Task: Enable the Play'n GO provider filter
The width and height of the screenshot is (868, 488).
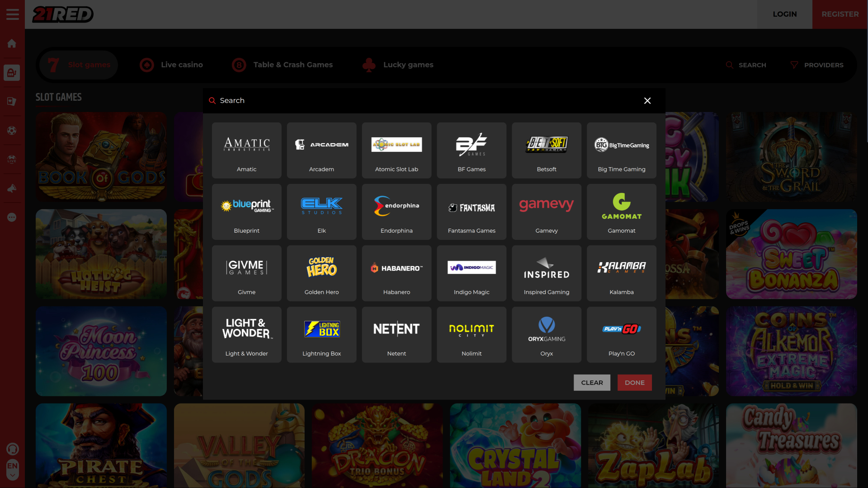Action: point(621,334)
